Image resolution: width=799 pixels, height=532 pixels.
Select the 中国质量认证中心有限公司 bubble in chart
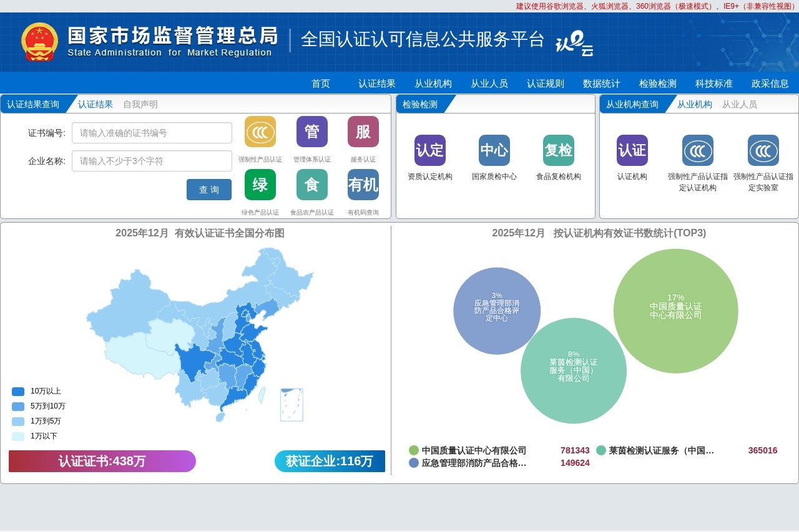pyautogui.click(x=675, y=311)
